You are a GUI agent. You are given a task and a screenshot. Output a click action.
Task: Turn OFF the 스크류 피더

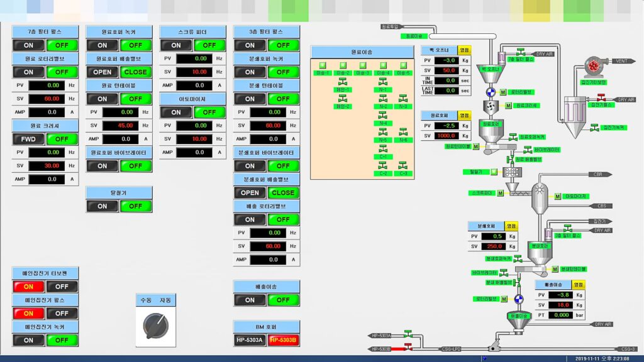(x=209, y=45)
